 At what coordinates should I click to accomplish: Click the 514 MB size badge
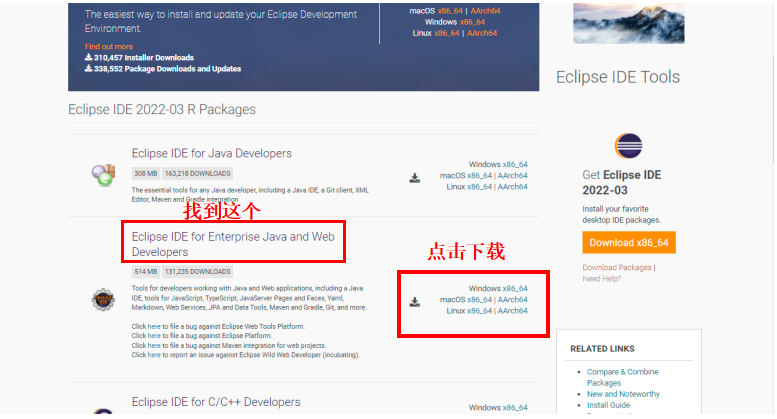tap(146, 272)
